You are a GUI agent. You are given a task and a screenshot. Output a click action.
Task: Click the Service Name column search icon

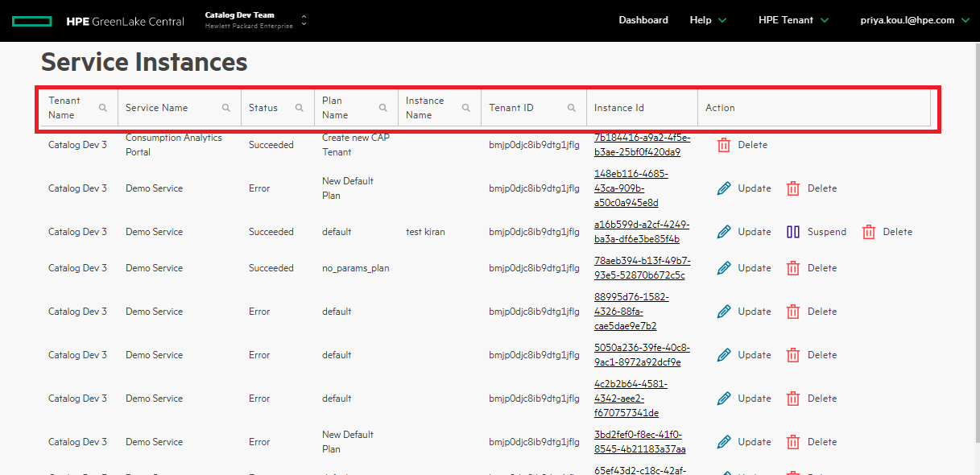point(226,106)
